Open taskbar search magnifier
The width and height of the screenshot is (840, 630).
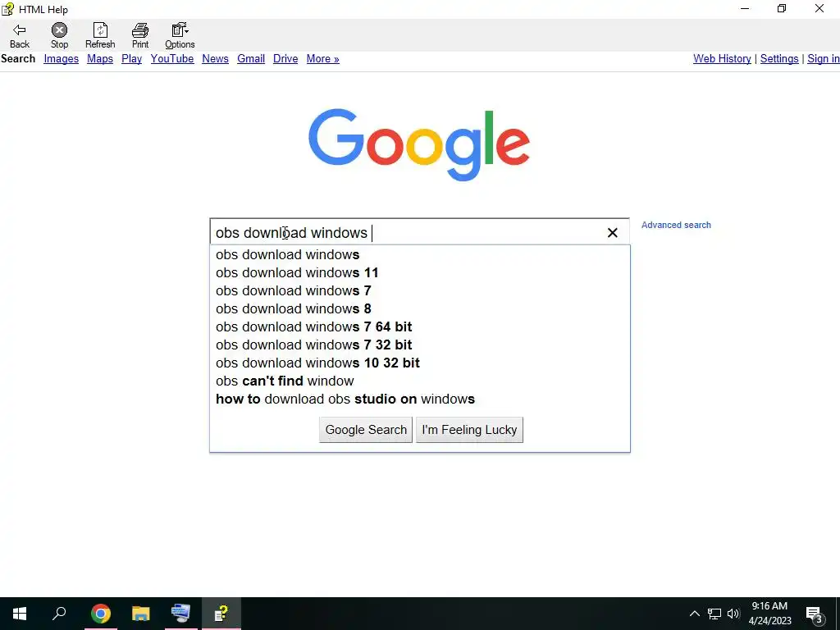(59, 614)
